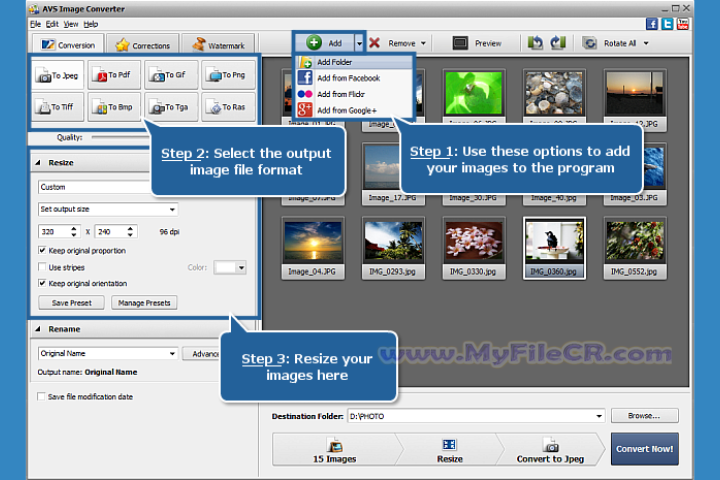The image size is (720, 480).
Task: Choose Add from Google+ option
Action: (354, 110)
